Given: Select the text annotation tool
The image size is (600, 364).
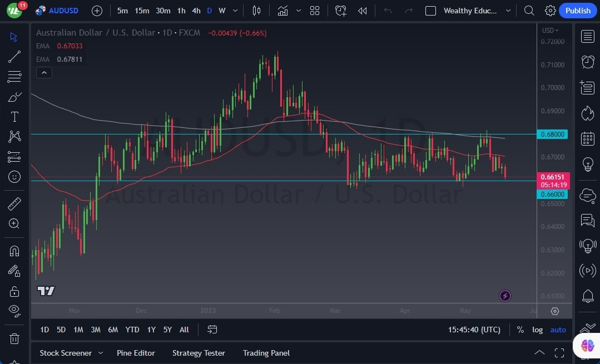Looking at the screenshot, I should [x=14, y=116].
